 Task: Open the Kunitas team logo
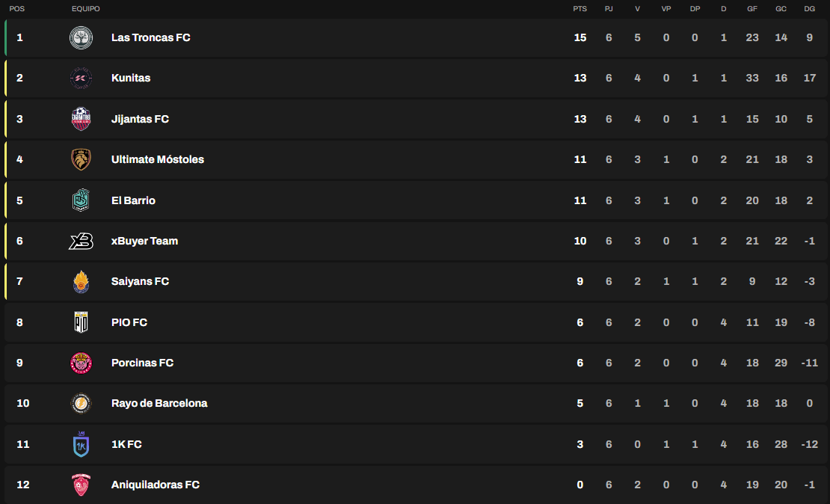(81, 78)
